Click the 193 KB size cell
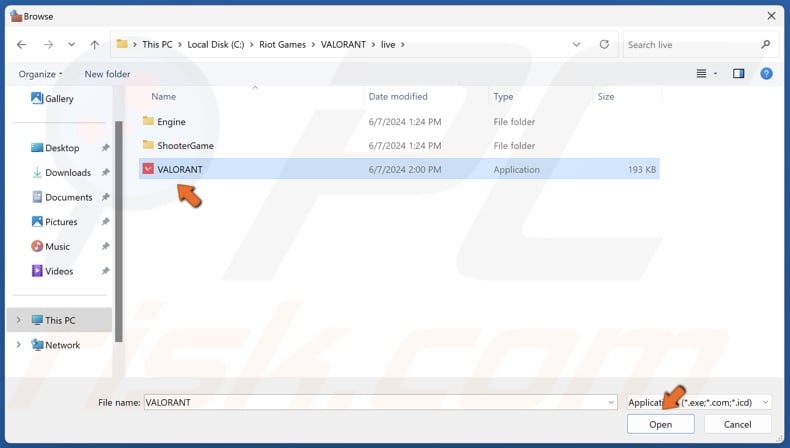Image resolution: width=790 pixels, height=448 pixels. tap(642, 169)
